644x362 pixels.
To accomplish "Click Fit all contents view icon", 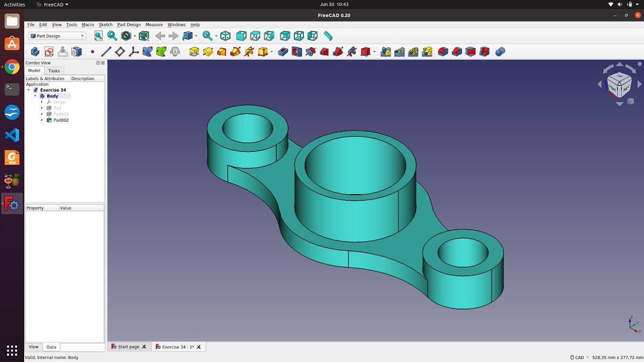I will tap(98, 36).
